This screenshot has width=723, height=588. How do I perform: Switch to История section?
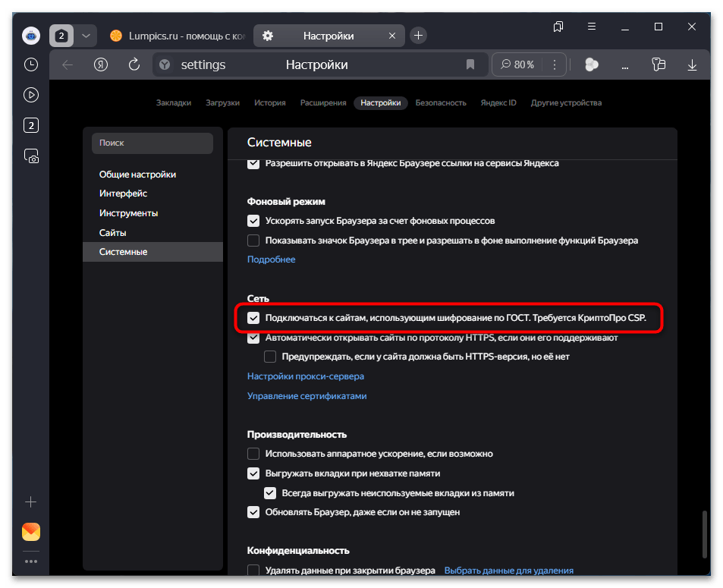(270, 103)
